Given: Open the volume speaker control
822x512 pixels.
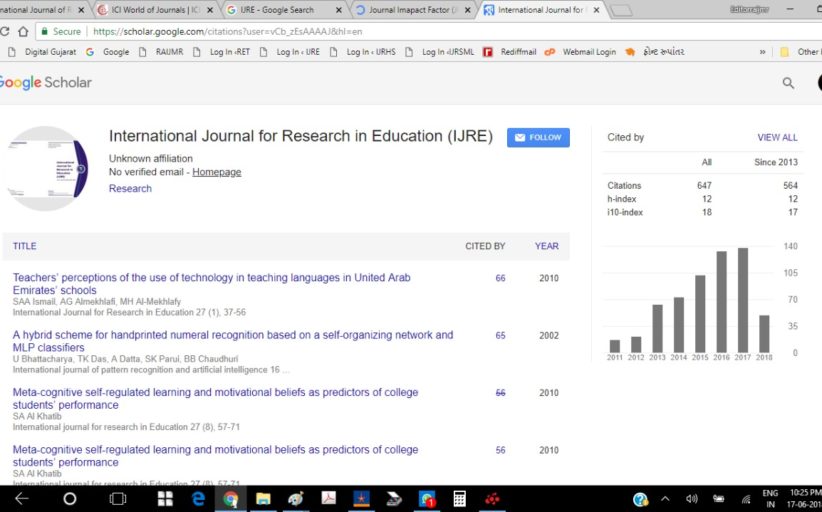Looking at the screenshot, I should pyautogui.click(x=691, y=499).
